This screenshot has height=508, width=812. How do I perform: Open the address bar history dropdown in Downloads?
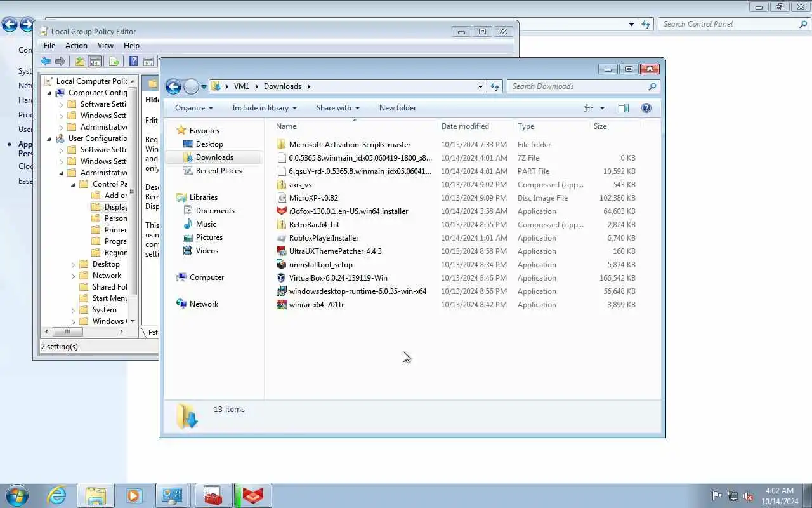[480, 86]
